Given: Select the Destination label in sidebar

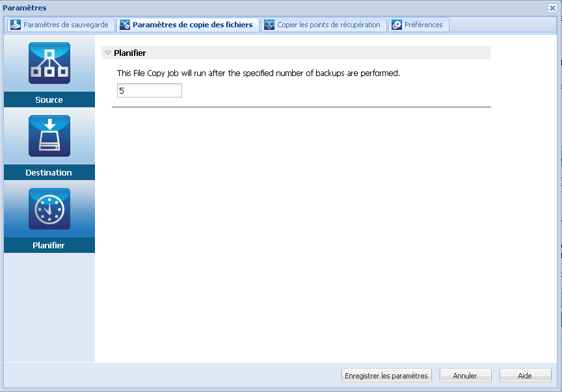Looking at the screenshot, I should click(x=49, y=172).
